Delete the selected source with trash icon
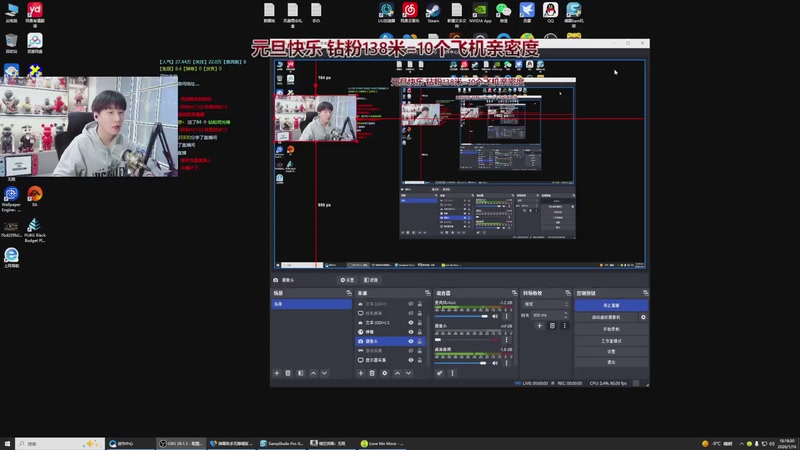Screen dimensions: 800x450 (x=372, y=373)
